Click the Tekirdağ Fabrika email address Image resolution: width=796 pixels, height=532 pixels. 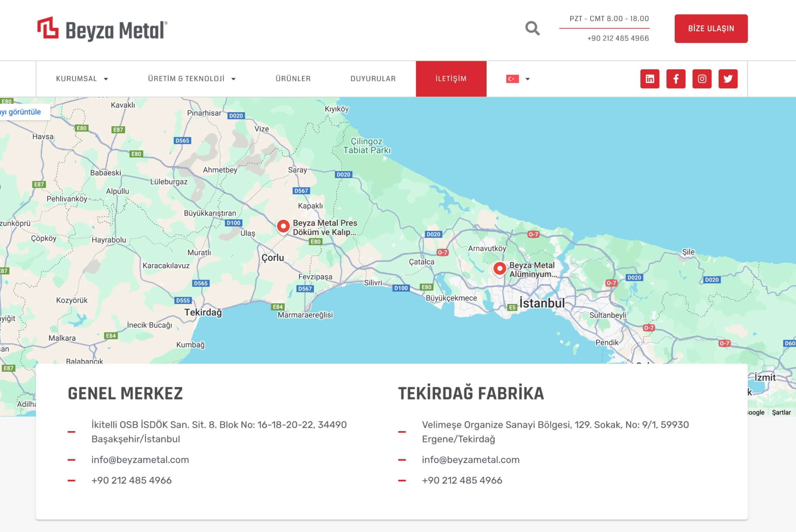(471, 460)
